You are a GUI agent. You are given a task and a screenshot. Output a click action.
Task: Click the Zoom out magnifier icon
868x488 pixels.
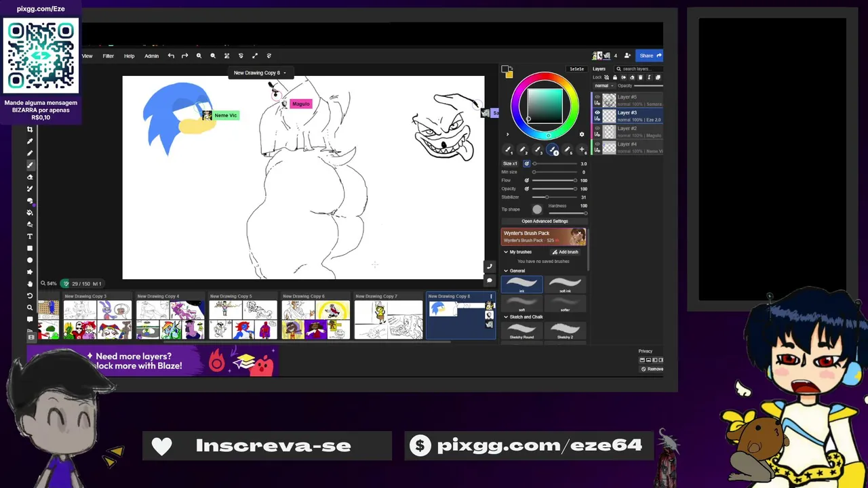pyautogui.click(x=213, y=56)
